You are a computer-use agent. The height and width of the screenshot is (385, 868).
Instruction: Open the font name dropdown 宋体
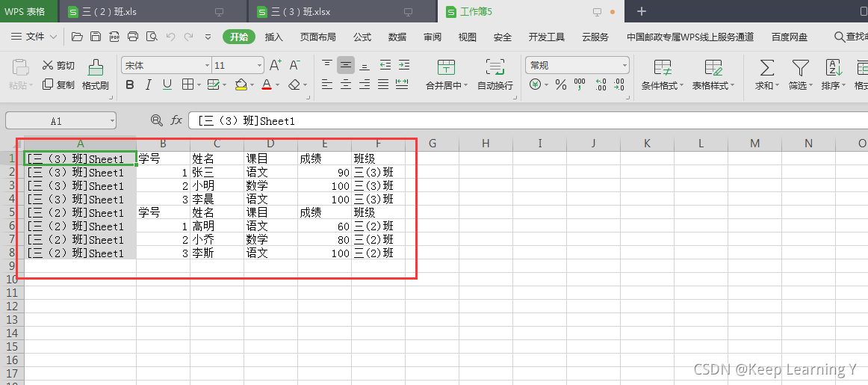(x=207, y=65)
